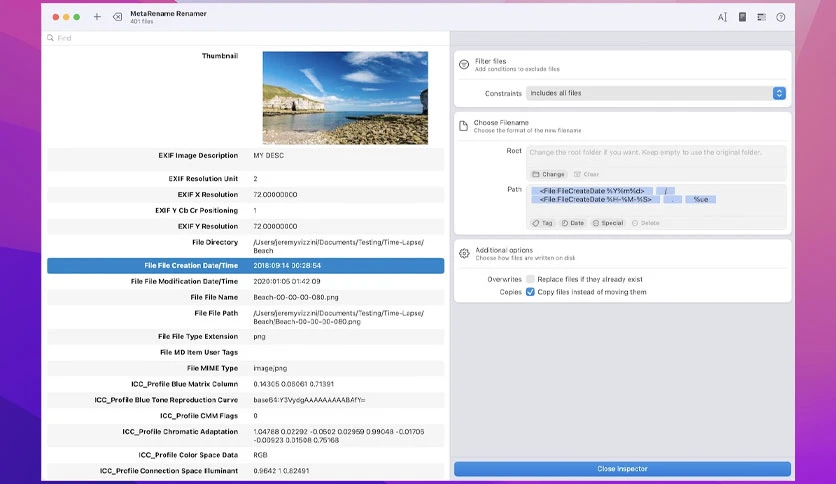Click the device panel toolbar icon
This screenshot has width=836, height=484.
coord(742,17)
